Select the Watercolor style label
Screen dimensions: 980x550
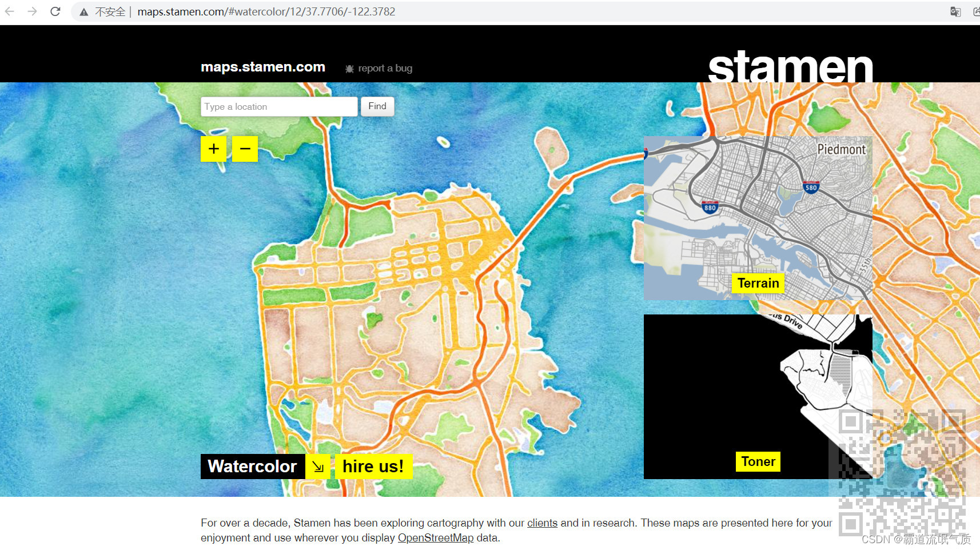coord(252,466)
